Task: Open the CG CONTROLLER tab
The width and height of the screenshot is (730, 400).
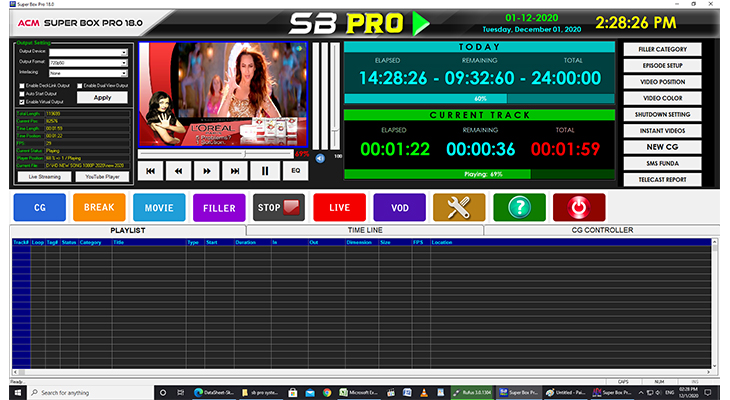Action: (600, 230)
